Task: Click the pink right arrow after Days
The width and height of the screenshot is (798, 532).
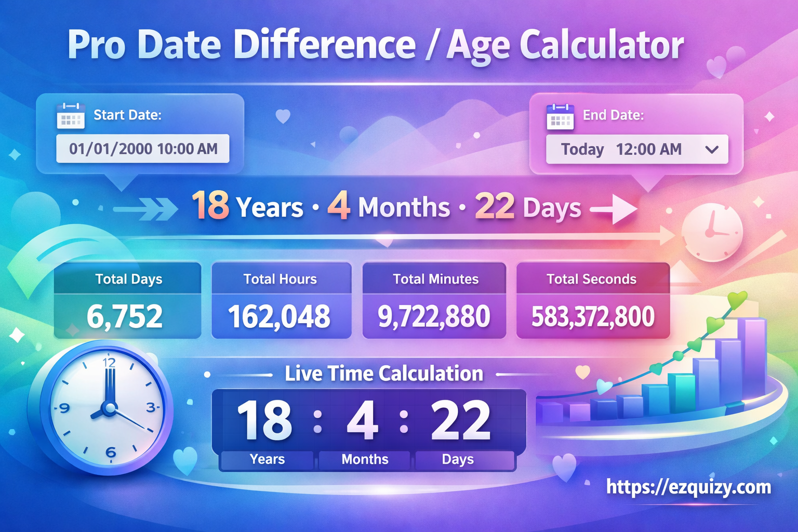Action: tap(615, 209)
